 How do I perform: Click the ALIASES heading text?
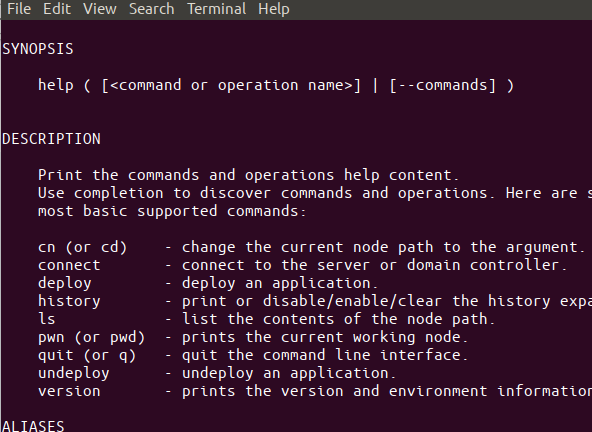33,426
